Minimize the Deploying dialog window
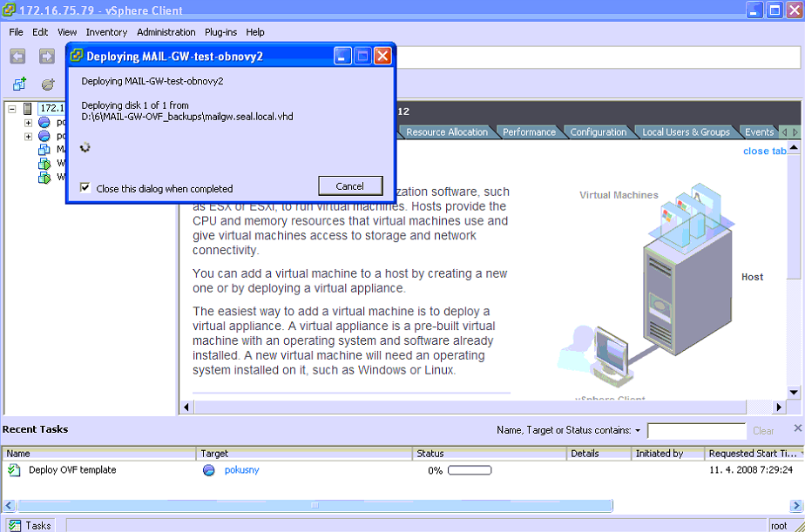Screen dimensions: 805x532 342,56
